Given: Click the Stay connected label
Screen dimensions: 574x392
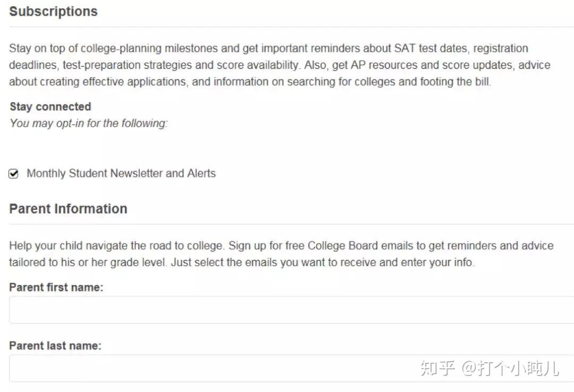Looking at the screenshot, I should [50, 106].
